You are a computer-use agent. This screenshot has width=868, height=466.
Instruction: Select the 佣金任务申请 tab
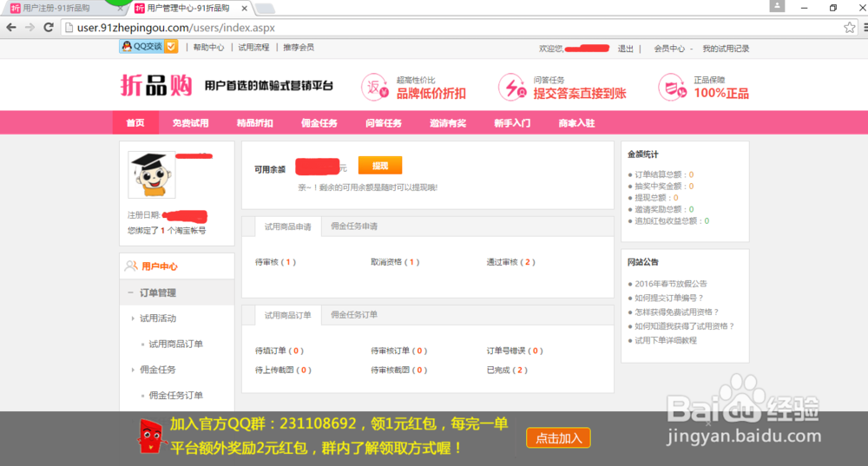(354, 226)
